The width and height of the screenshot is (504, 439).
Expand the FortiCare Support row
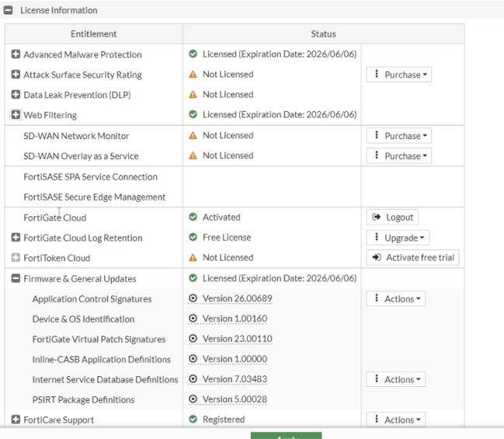pyautogui.click(x=16, y=420)
